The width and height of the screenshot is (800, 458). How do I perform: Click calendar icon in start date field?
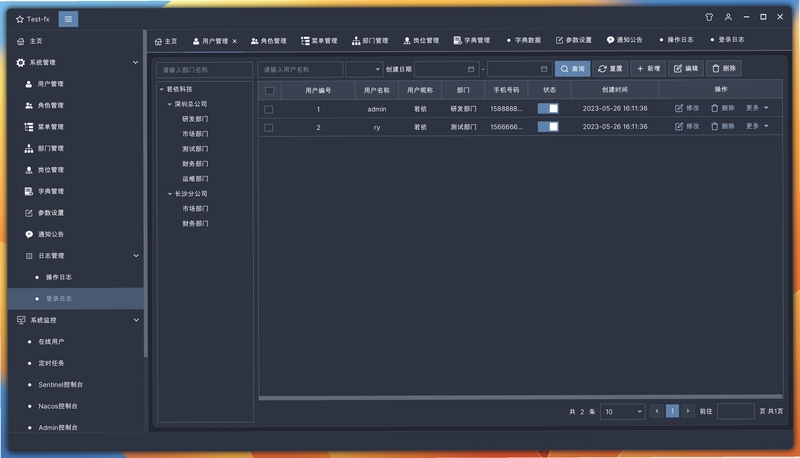[470, 69]
